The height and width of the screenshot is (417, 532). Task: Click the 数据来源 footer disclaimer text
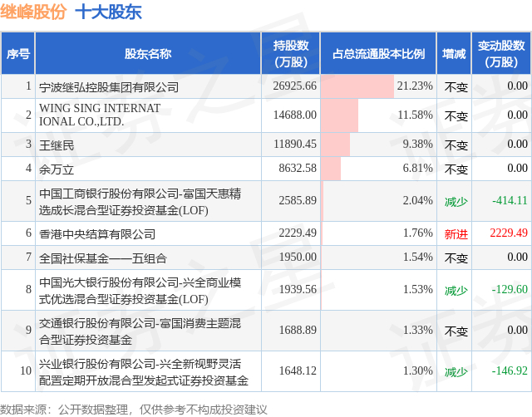coord(134,410)
